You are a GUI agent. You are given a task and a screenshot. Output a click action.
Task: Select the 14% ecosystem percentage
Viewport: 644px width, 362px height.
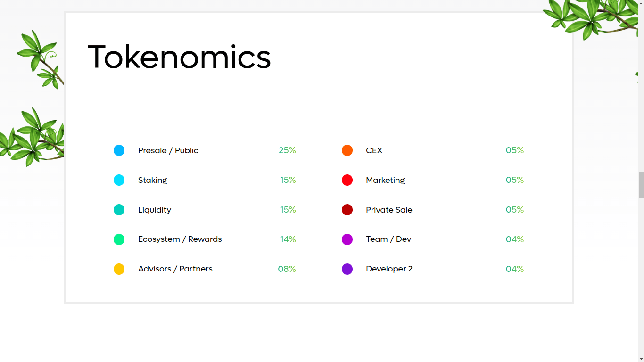pyautogui.click(x=288, y=239)
